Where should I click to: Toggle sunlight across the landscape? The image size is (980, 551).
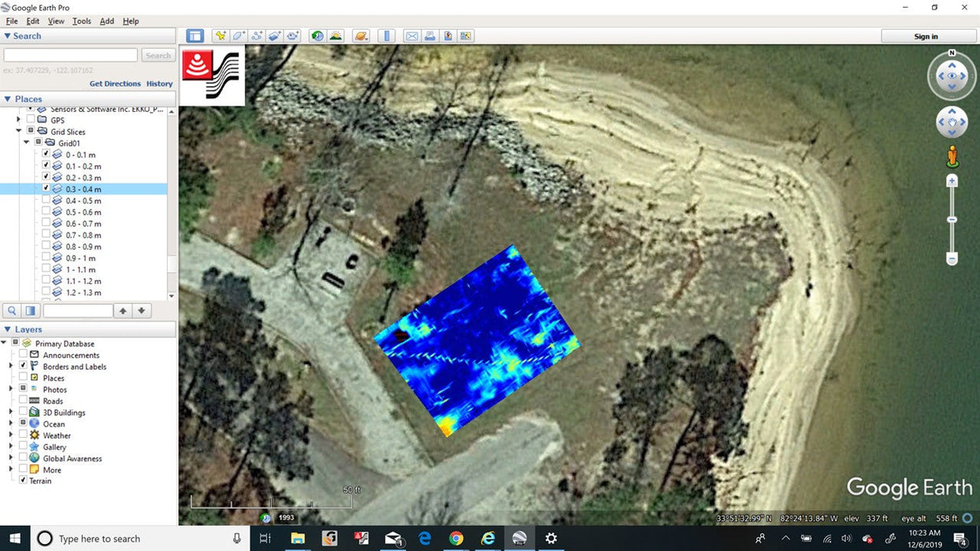tap(336, 36)
